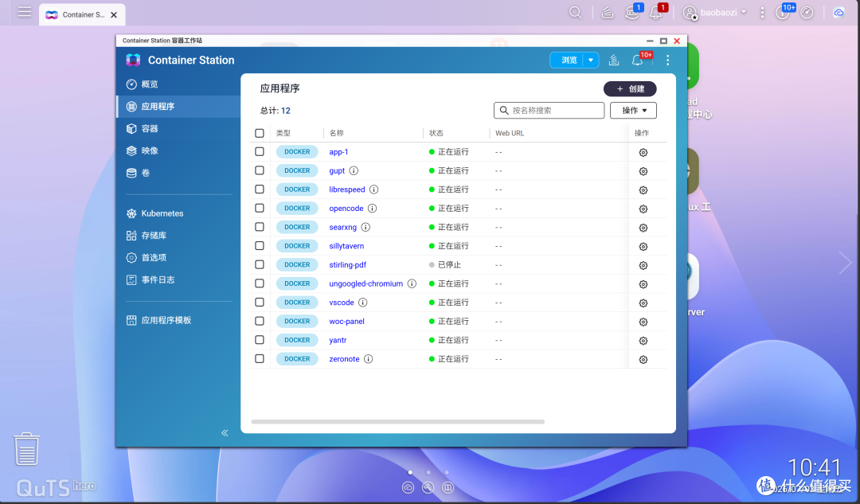Open settings gear for zeronote row

[x=643, y=359]
